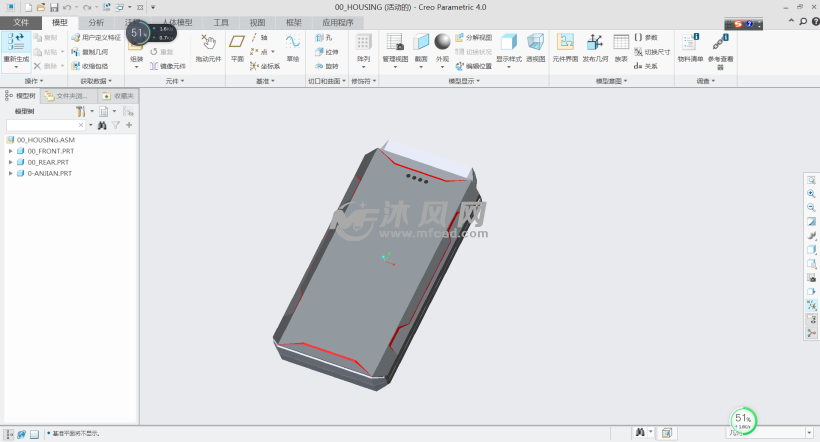820x442 pixels.
Task: Toggle the 分解视图 exploded view
Action: [x=474, y=37]
